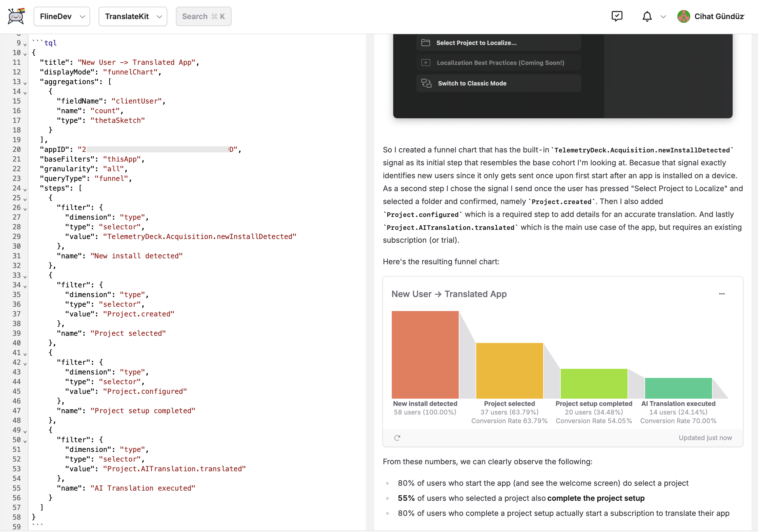The width and height of the screenshot is (758, 532).
Task: Click the folder icon beside Select Project to Localize
Action: click(x=426, y=42)
